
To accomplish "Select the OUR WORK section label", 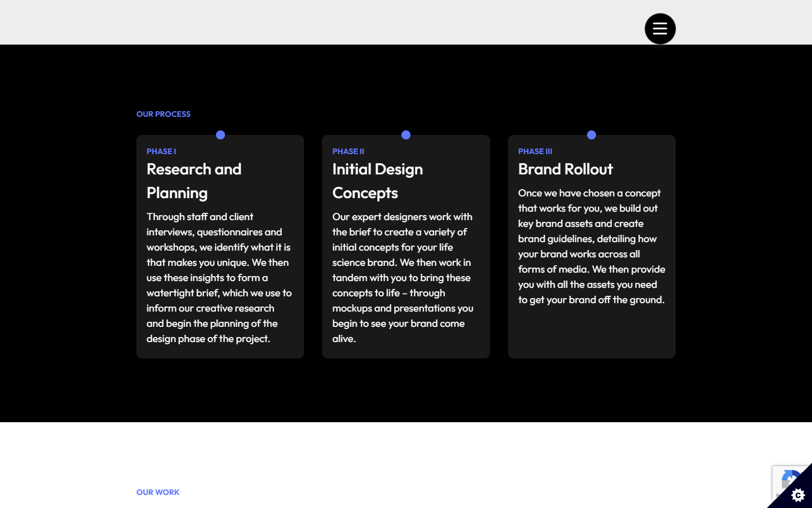I will click(158, 492).
